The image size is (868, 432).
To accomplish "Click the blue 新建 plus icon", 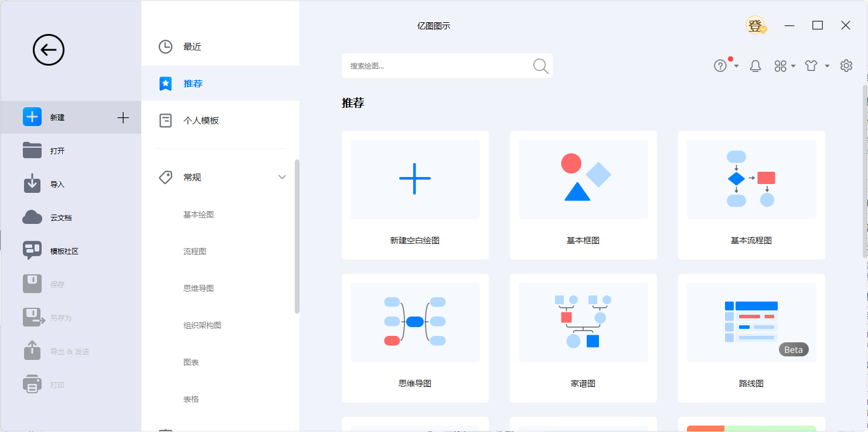I will [32, 117].
